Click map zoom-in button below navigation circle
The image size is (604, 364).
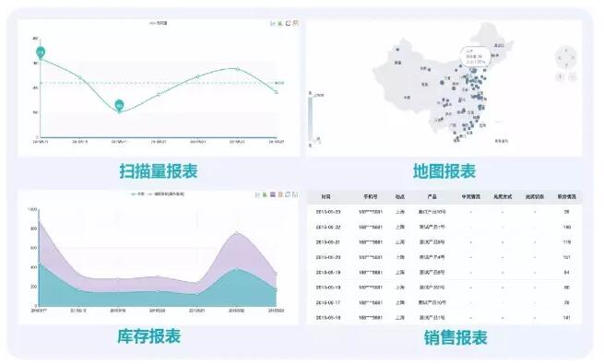560,77
